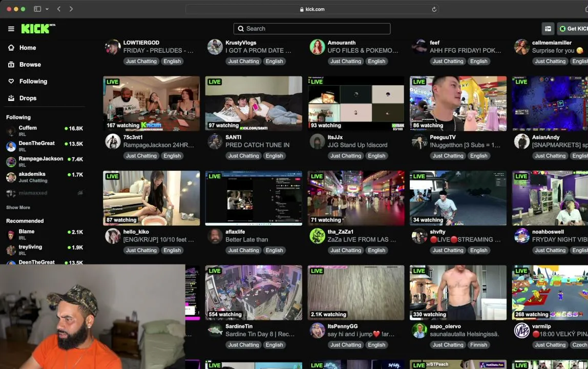
Task: Click feef avatar icon
Action: coord(419,47)
